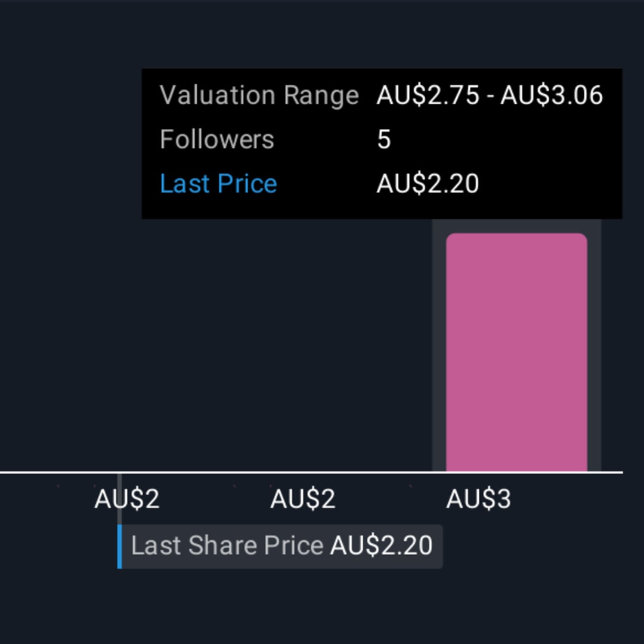Click the middle AU$2 axis label
Screen dimensions: 644x644
(303, 499)
